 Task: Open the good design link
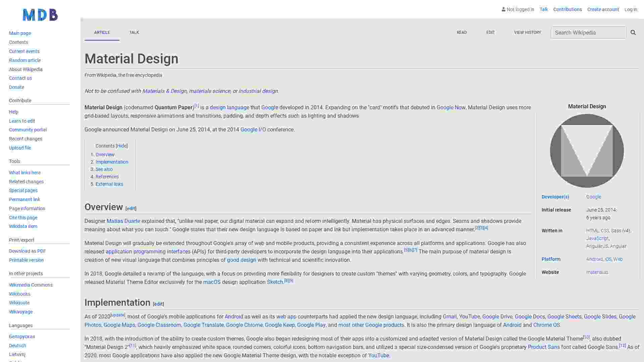click(x=241, y=260)
